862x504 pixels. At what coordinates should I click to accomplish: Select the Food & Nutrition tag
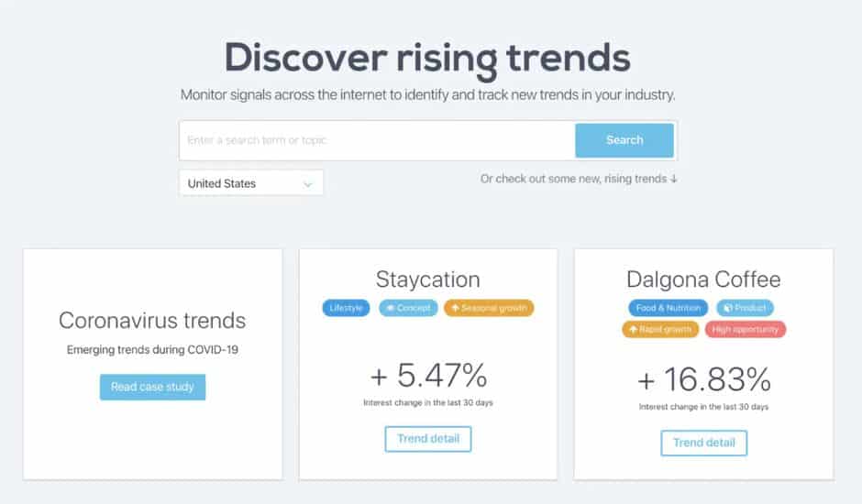669,308
